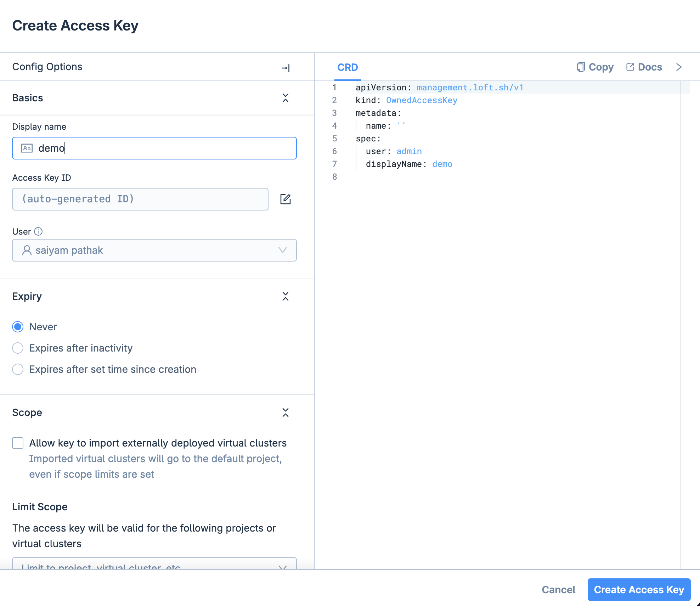Click the ID card icon in Display name
This screenshot has height=606, width=700.
(x=27, y=148)
